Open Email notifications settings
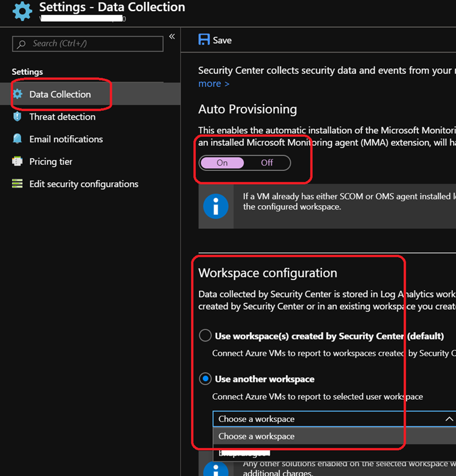The width and height of the screenshot is (456, 476). [x=66, y=139]
